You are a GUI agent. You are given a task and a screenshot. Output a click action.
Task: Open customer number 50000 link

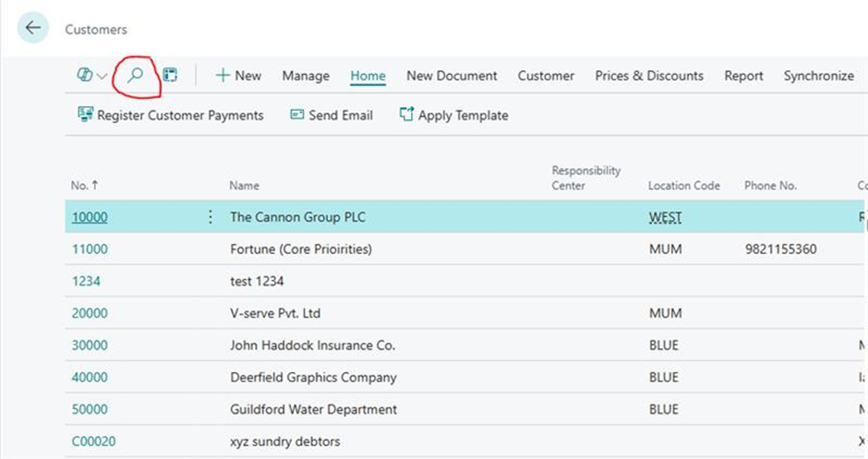tap(90, 410)
